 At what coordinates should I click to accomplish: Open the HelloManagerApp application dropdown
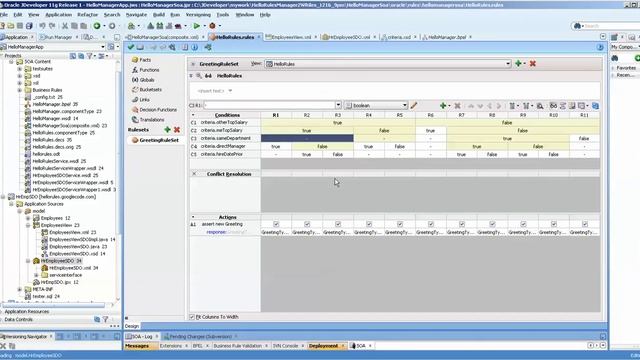(102, 47)
